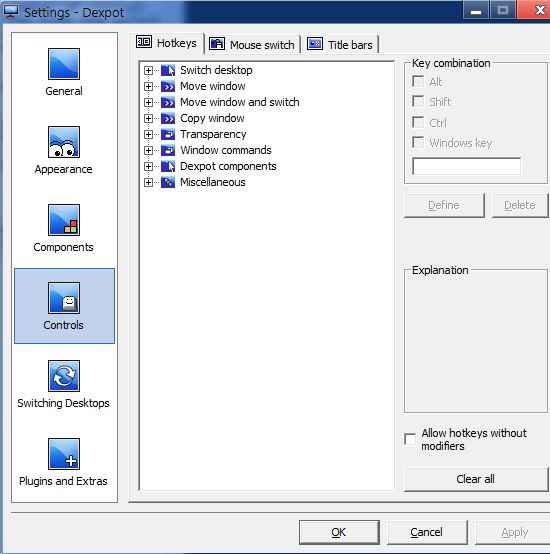550x554 pixels.
Task: Switch to the Mouse switch tab
Action: [252, 45]
